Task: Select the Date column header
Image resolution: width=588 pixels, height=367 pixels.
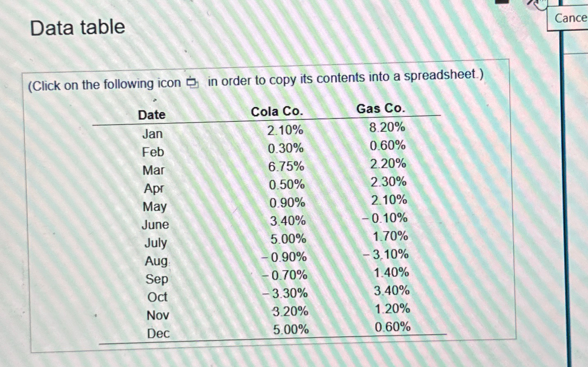Action: 151,115
